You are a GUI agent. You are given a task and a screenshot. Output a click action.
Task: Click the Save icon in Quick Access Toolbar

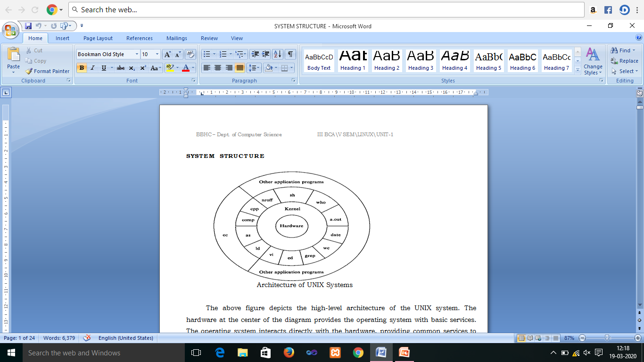pos(28,26)
